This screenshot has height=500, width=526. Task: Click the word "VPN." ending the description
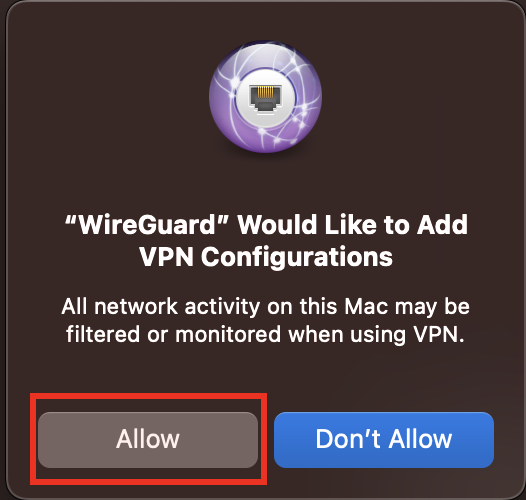tap(439, 335)
